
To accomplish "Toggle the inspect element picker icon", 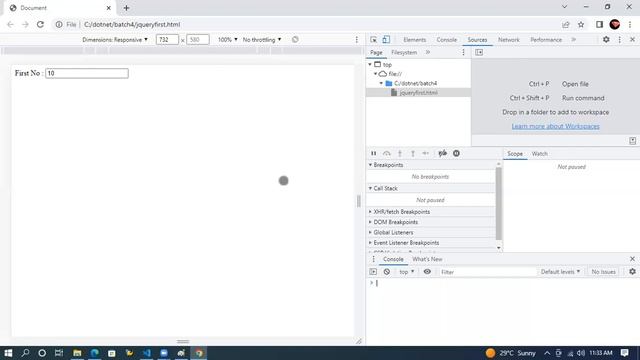I will click(x=373, y=40).
